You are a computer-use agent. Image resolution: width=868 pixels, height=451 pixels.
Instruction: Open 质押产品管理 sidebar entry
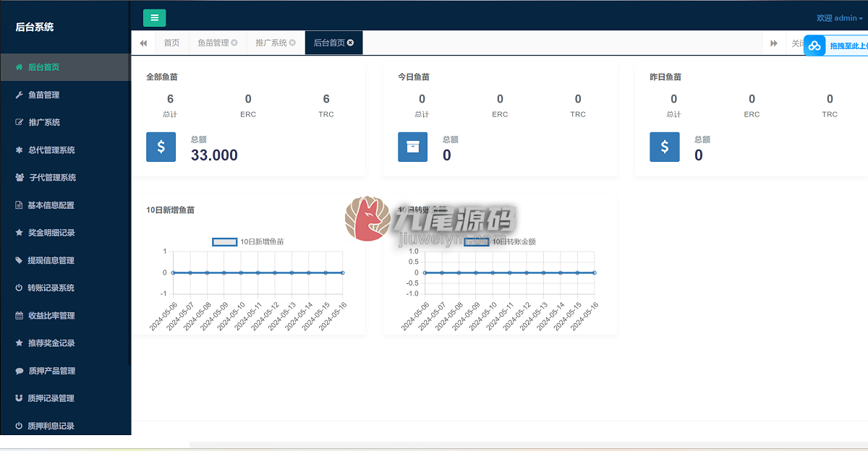tap(65, 371)
